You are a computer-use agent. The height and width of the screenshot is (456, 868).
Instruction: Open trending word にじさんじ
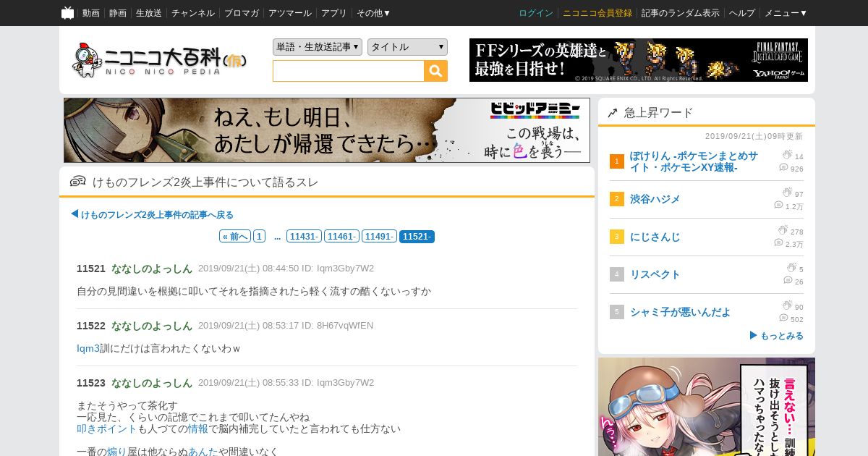tap(655, 237)
